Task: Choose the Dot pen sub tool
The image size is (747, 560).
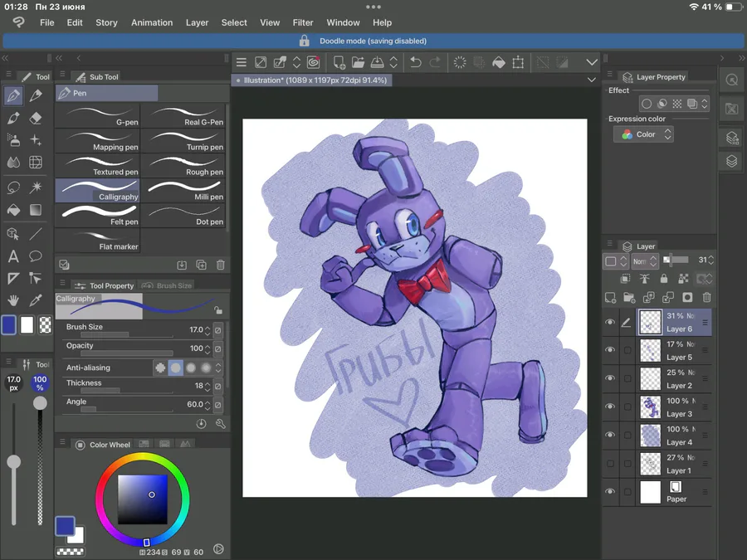Action: pos(183,216)
